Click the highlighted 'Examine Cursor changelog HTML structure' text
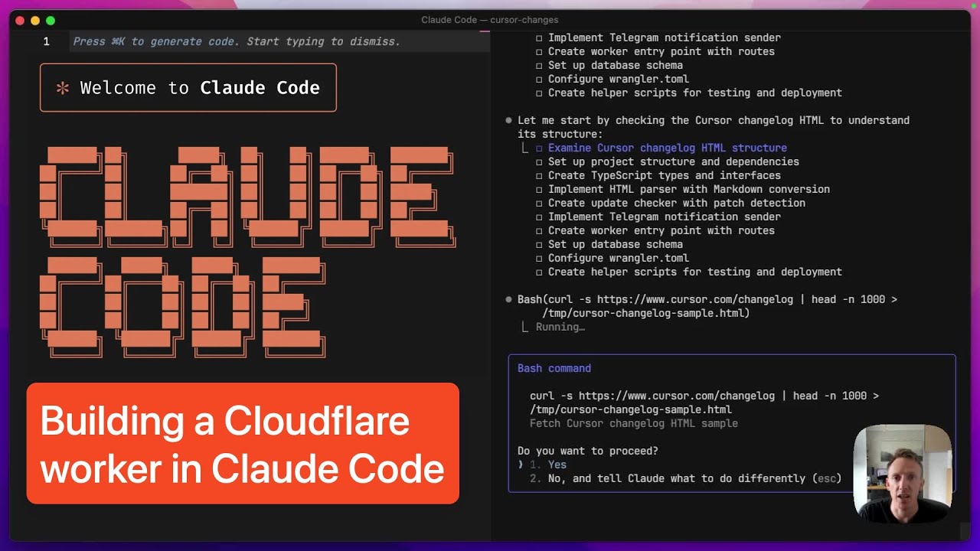This screenshot has width=980, height=551. click(668, 148)
